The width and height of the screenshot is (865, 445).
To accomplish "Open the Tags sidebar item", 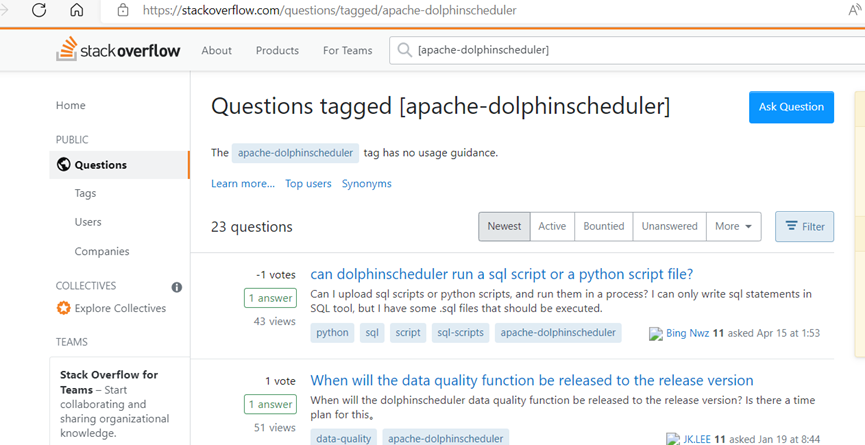I will pyautogui.click(x=86, y=193).
